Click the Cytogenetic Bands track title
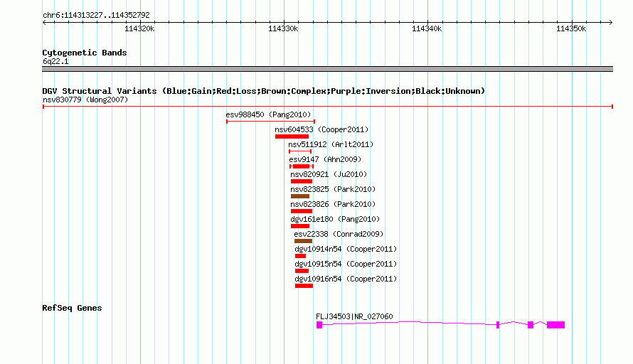 (85, 53)
